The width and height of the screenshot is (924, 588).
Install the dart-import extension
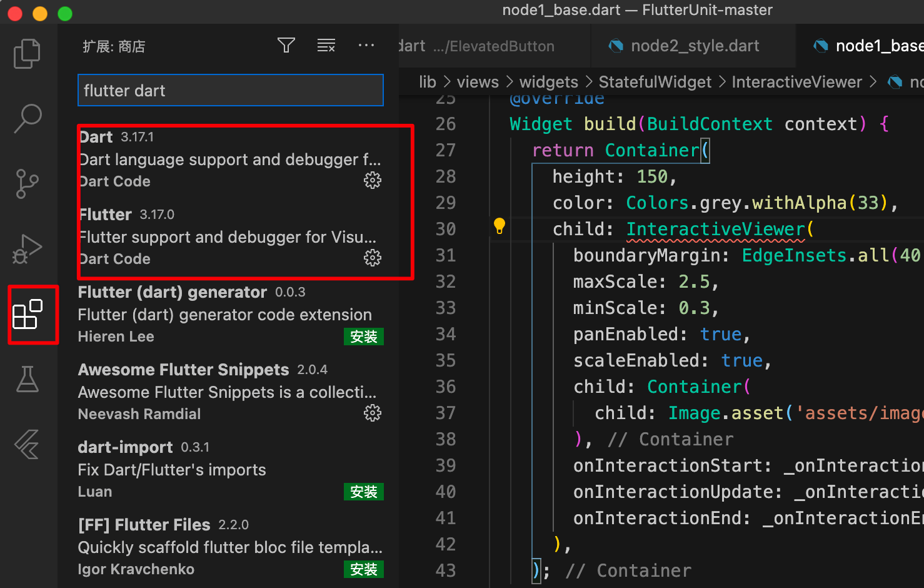pyautogui.click(x=364, y=492)
